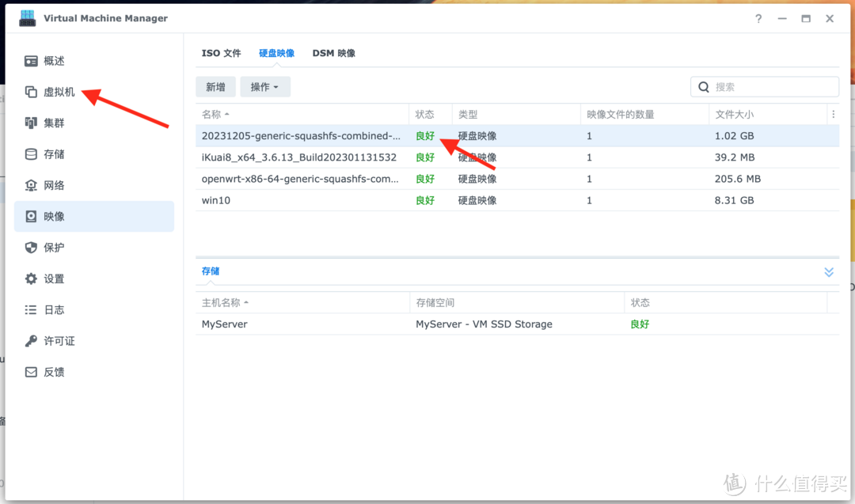Open the 操作 dropdown menu
855x504 pixels.
pyautogui.click(x=265, y=86)
